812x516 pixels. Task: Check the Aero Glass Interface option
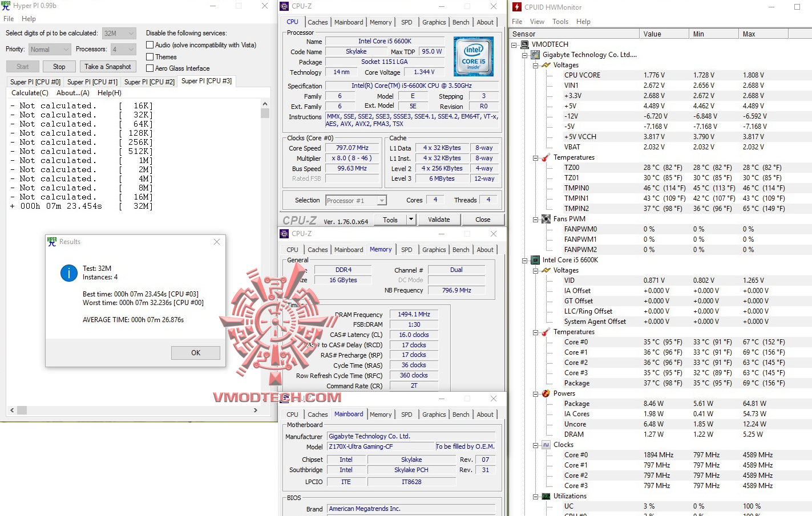pos(150,68)
